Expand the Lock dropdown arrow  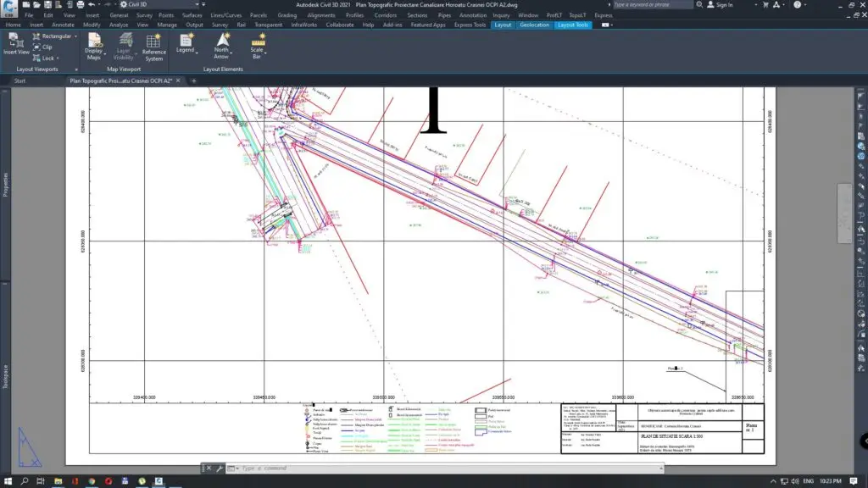click(x=58, y=58)
